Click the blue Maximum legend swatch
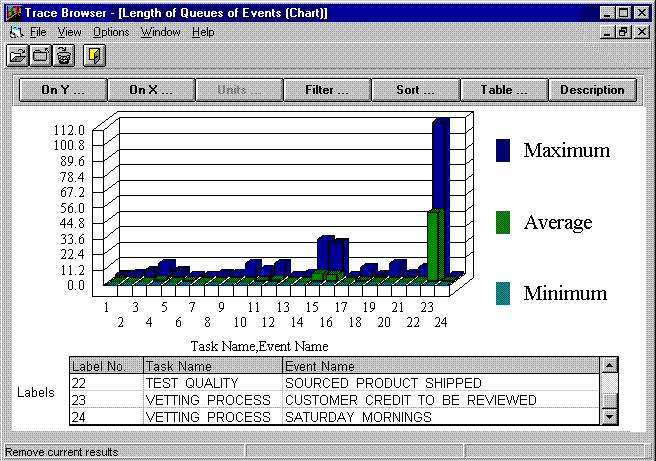This screenshot has height=461, width=656. click(x=504, y=150)
